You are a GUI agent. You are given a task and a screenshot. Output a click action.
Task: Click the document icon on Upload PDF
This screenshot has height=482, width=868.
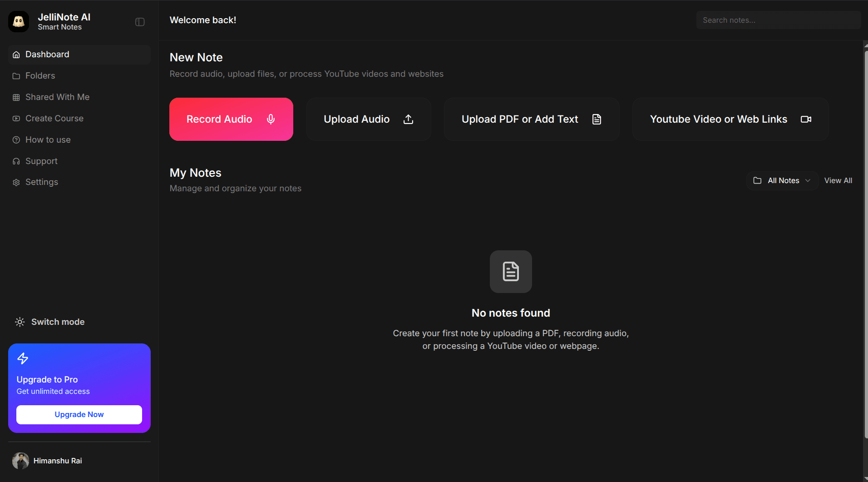tap(597, 119)
